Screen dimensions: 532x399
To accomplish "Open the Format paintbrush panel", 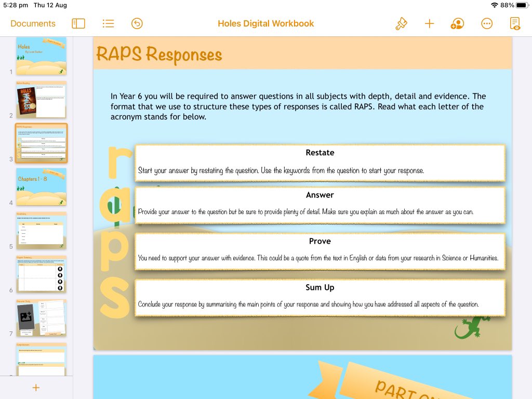I will (402, 23).
